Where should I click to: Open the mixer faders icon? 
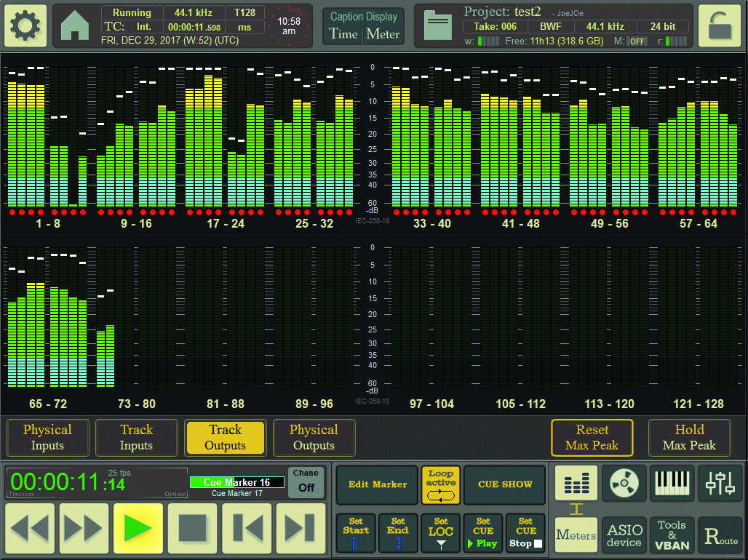[720, 483]
